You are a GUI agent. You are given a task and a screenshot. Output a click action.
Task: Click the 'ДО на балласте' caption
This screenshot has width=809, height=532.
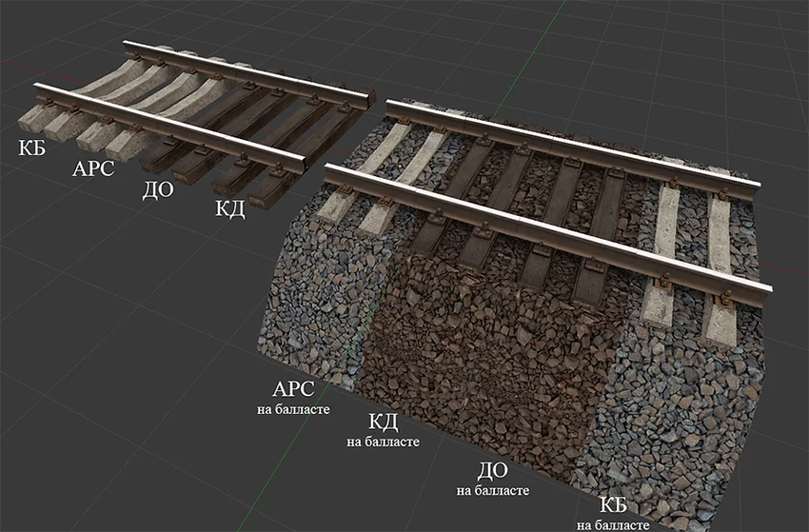(x=493, y=479)
